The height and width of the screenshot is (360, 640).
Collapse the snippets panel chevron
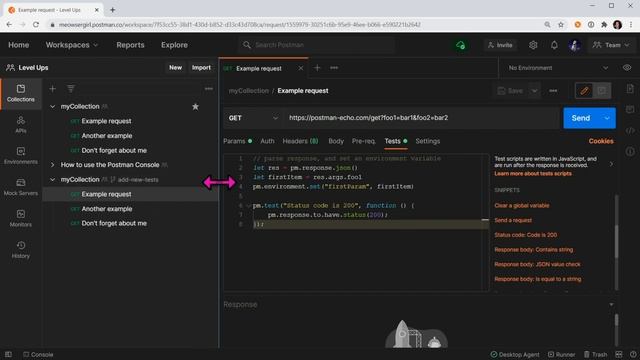[611, 164]
